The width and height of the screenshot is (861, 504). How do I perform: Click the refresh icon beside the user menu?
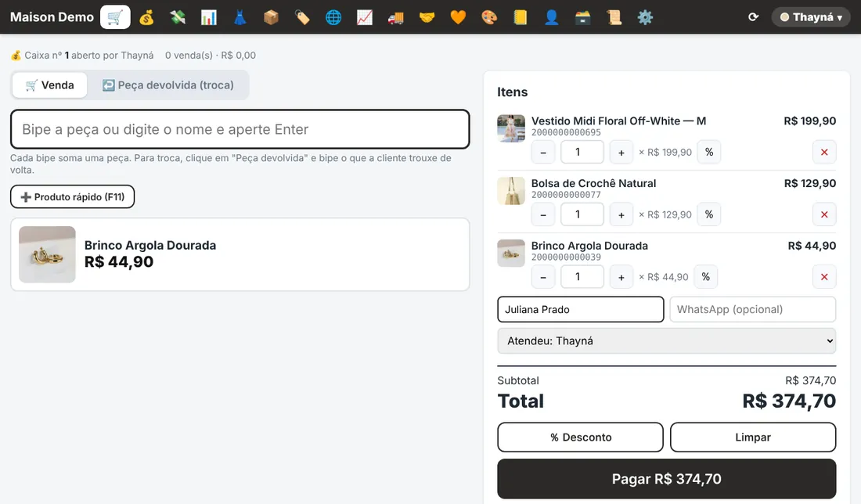[753, 17]
